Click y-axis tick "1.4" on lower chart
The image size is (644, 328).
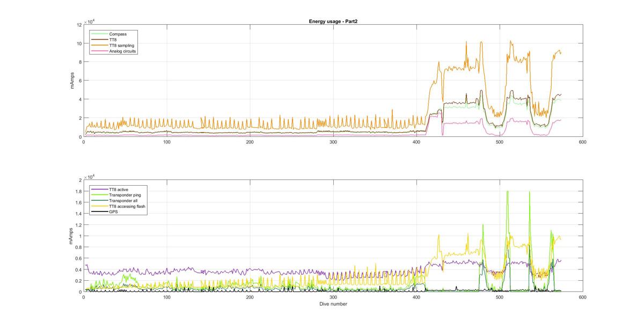pos(78,214)
